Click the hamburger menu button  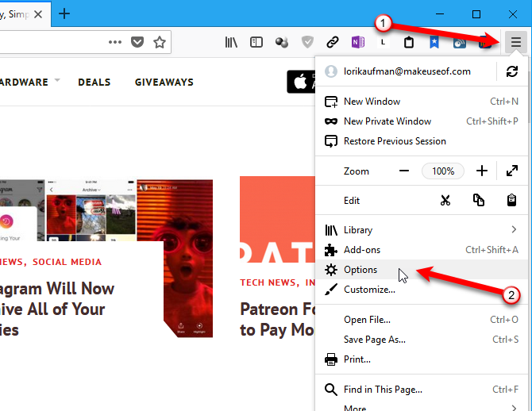(x=515, y=42)
